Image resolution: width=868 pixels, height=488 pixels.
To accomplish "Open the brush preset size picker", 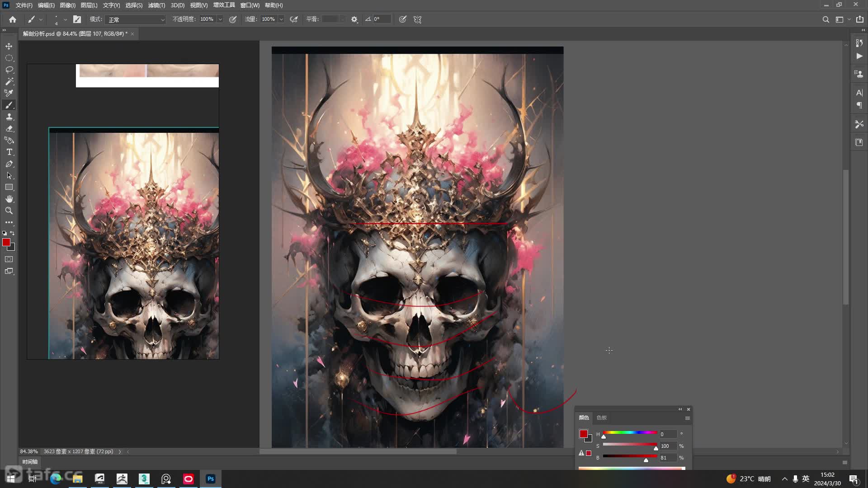I will pyautogui.click(x=60, y=19).
